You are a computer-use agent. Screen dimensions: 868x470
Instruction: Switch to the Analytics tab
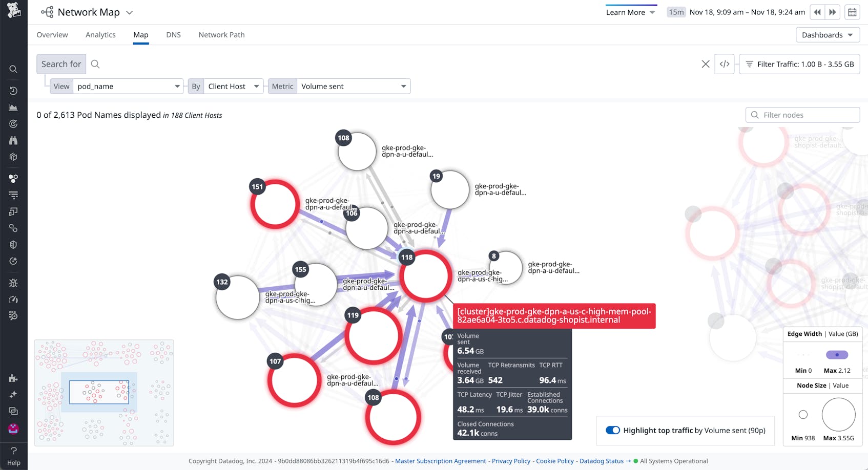click(100, 34)
